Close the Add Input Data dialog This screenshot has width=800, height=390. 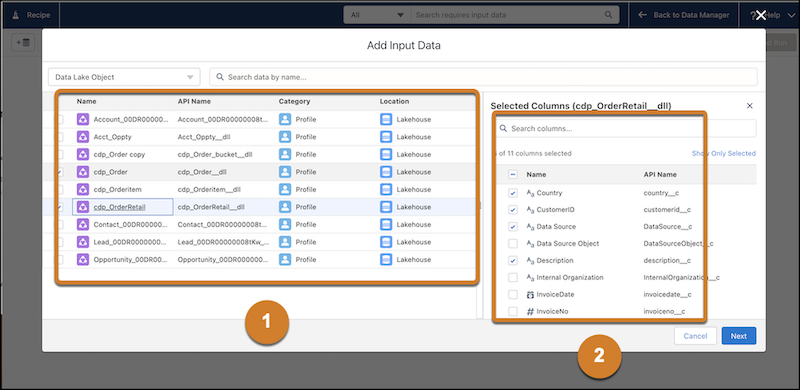click(760, 15)
